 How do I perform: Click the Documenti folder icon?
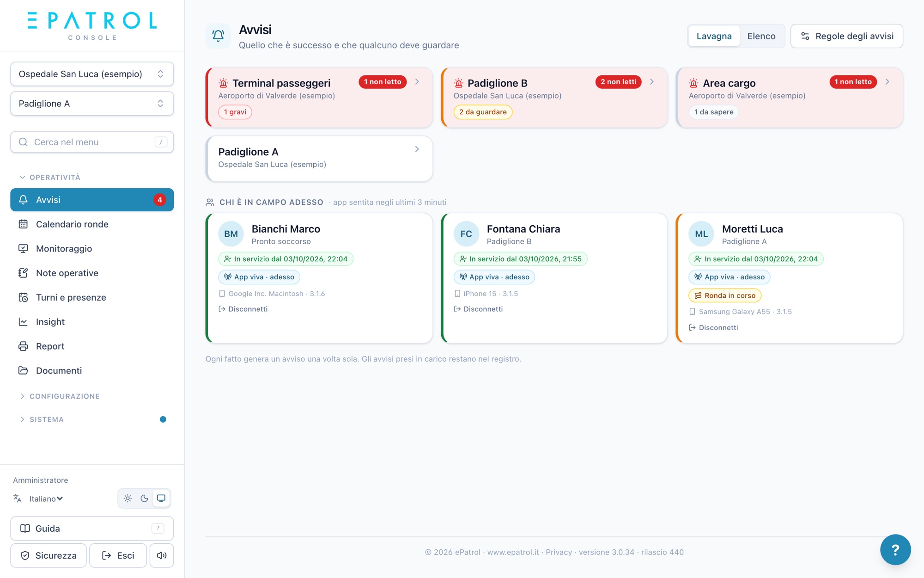pos(23,370)
